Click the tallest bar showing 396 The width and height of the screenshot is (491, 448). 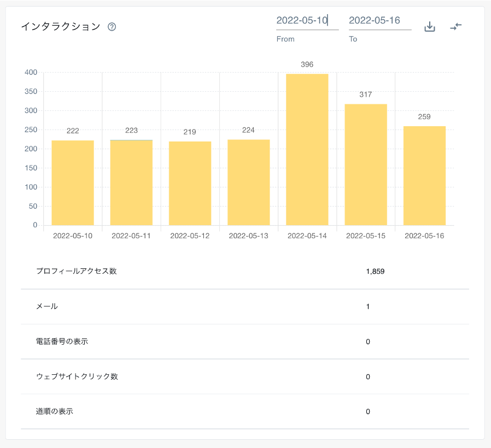point(307,150)
